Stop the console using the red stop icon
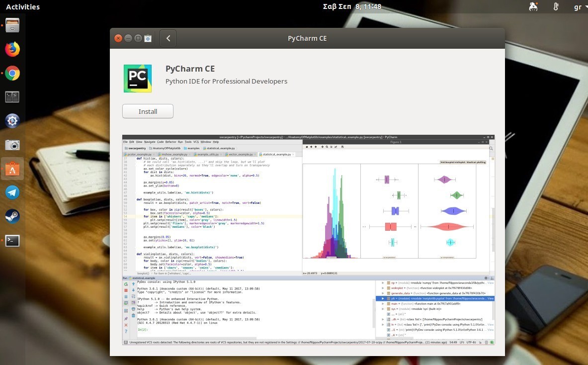 125,289
